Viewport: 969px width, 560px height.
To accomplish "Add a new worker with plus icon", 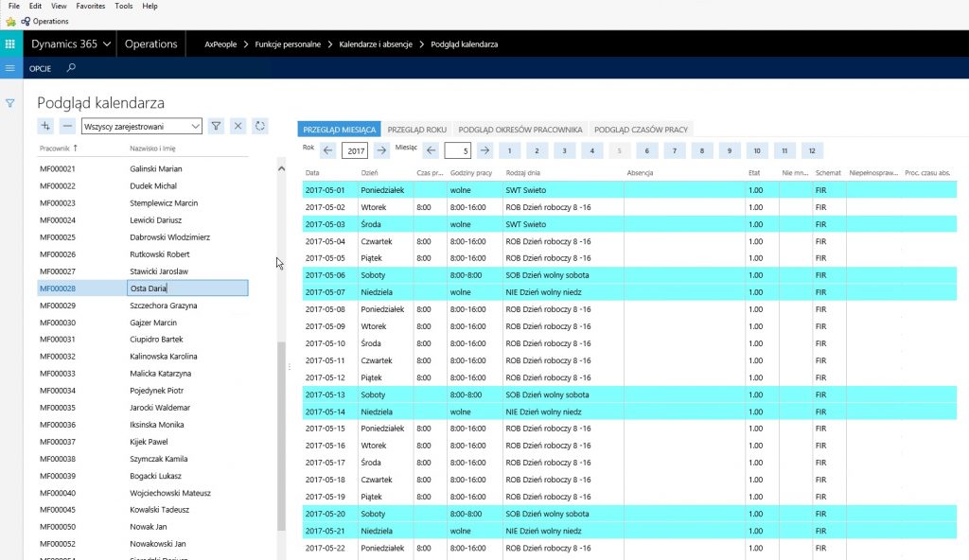I will click(x=45, y=126).
